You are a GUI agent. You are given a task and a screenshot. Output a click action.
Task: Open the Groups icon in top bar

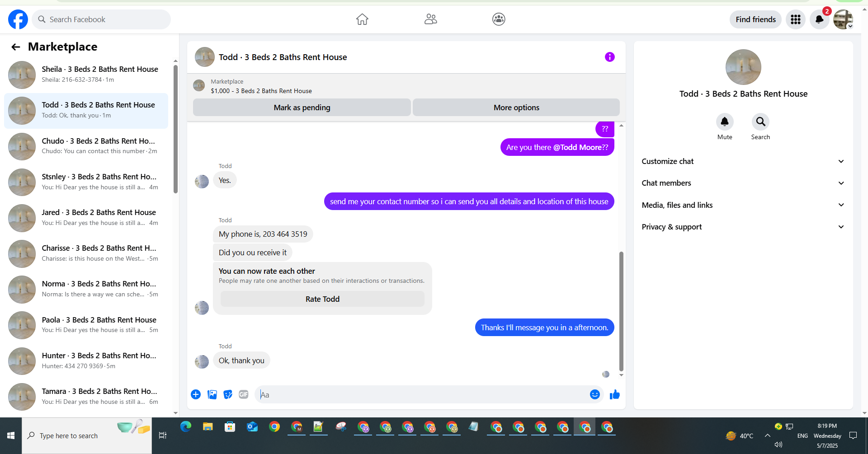[499, 19]
